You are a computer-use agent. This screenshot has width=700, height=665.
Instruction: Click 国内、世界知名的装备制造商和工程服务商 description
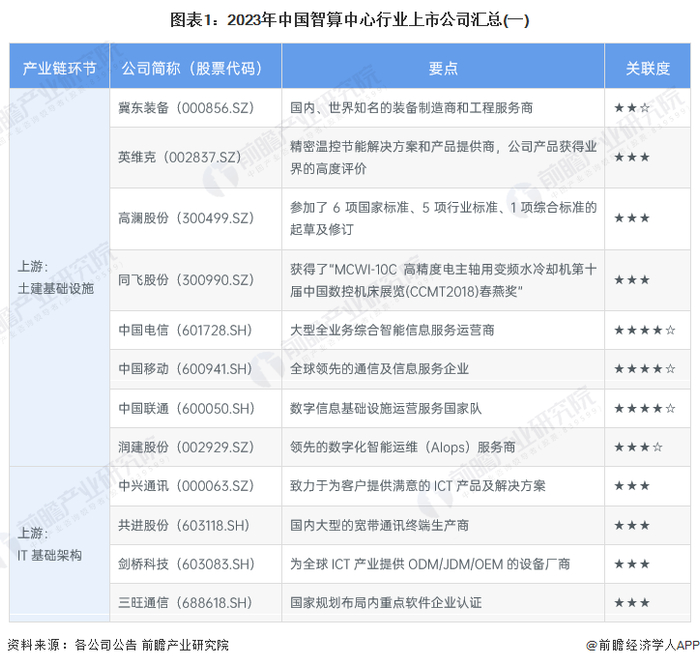[x=411, y=108]
